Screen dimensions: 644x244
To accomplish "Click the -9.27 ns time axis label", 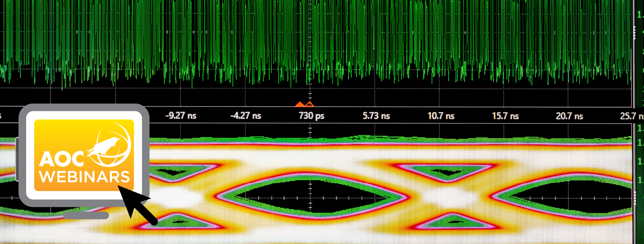I will point(181,116).
